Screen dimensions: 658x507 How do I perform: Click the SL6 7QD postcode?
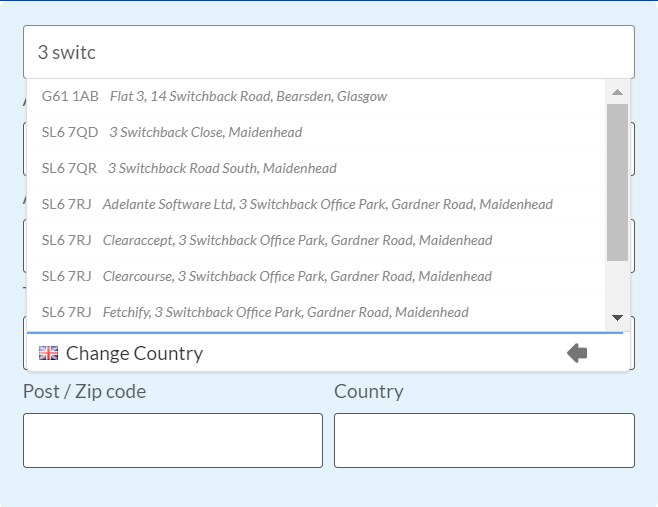click(x=70, y=133)
